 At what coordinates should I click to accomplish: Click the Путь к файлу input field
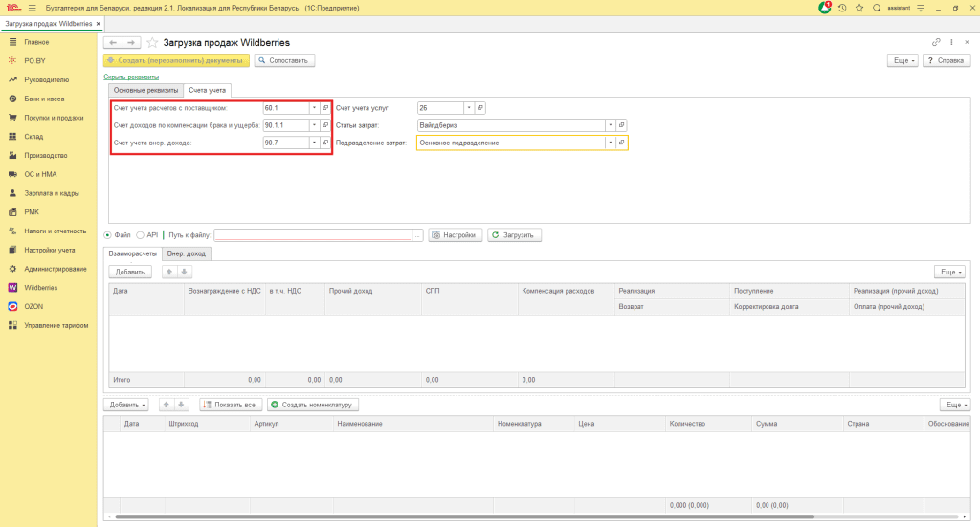pyautogui.click(x=313, y=234)
